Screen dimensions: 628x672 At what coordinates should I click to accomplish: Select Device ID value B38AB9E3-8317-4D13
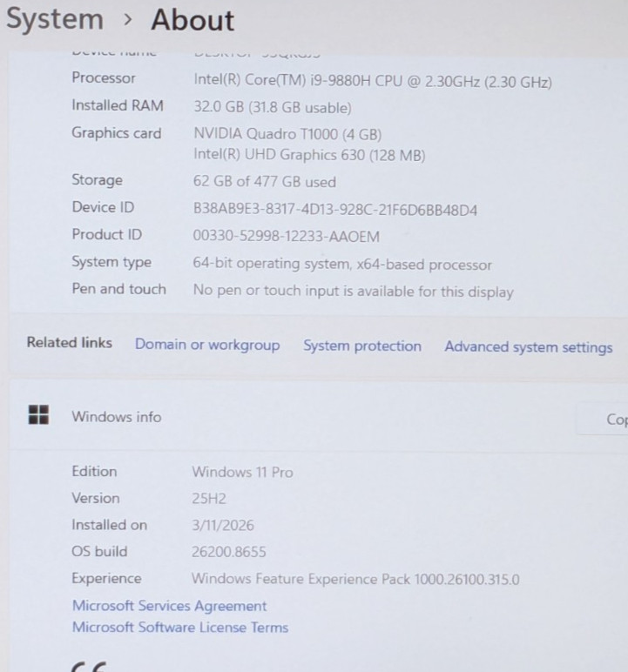[x=335, y=210]
